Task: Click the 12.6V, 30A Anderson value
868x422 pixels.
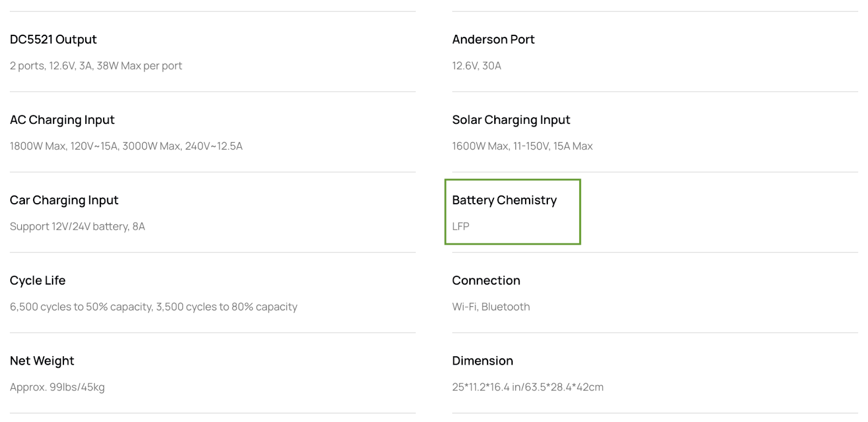Action: point(477,66)
